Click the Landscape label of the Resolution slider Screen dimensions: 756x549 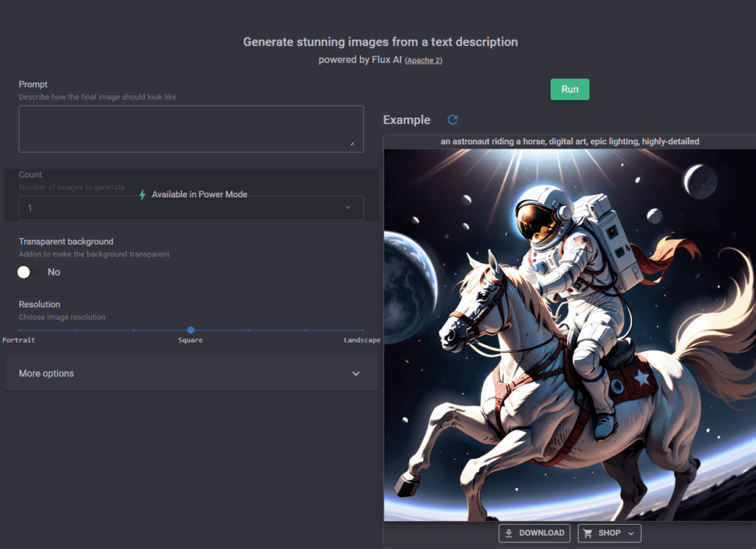(x=362, y=340)
